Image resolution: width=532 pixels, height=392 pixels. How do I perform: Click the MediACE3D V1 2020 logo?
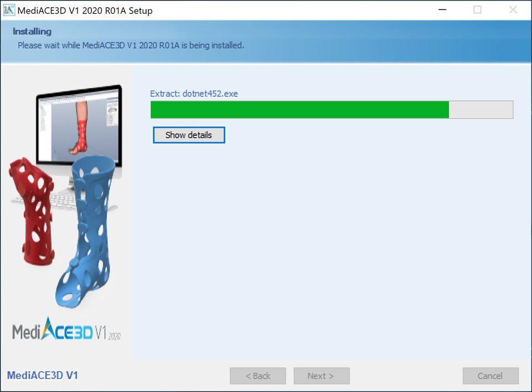66,329
